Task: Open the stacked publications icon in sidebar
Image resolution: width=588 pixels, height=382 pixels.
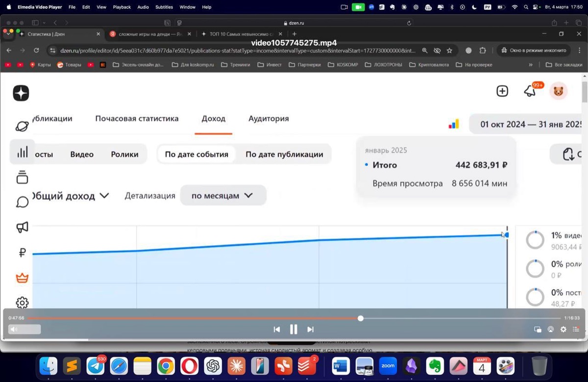Action: (x=22, y=178)
